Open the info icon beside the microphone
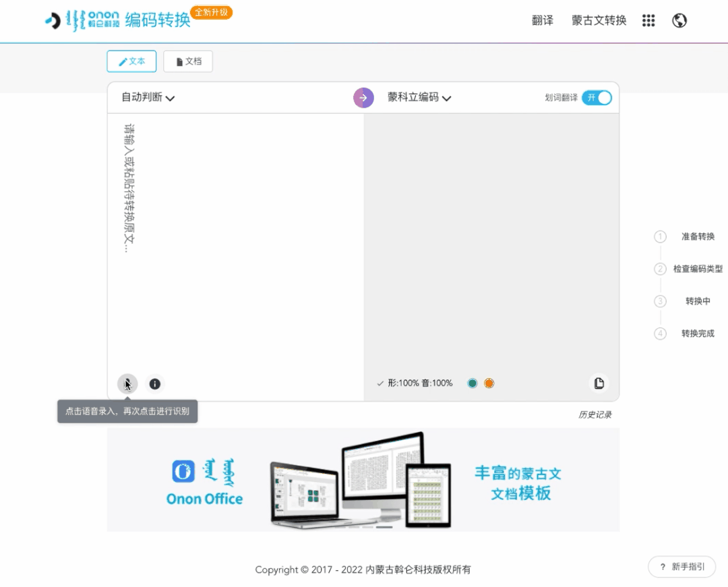The height and width of the screenshot is (587, 728). pos(154,383)
